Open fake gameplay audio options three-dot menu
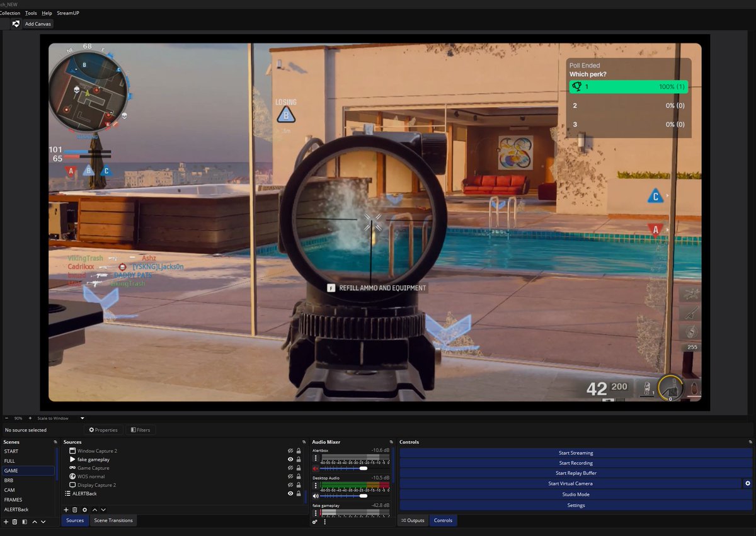756x536 pixels. point(316,513)
